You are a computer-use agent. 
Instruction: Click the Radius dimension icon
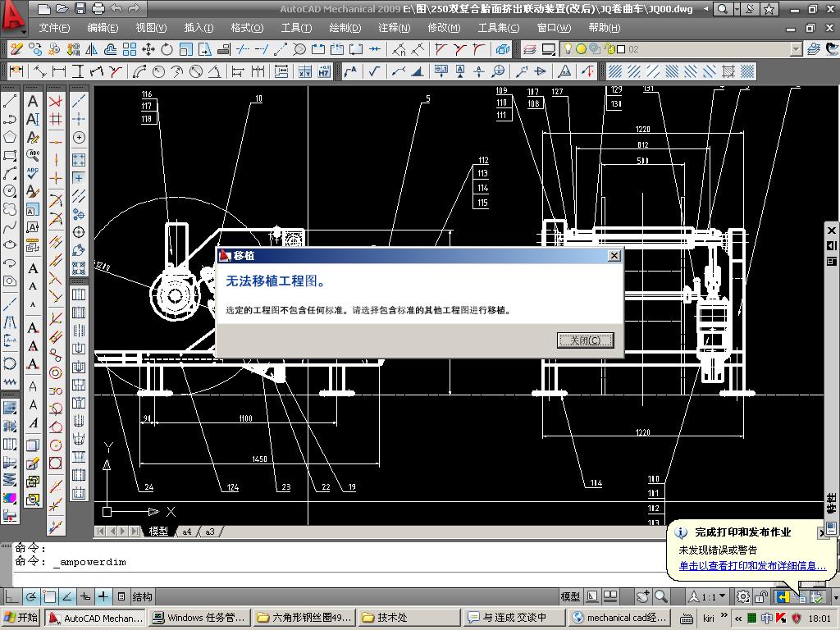coord(158,71)
